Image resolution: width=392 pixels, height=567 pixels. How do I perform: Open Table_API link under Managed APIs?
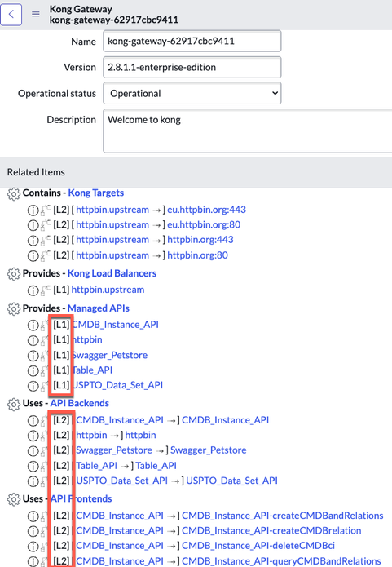coord(92,370)
